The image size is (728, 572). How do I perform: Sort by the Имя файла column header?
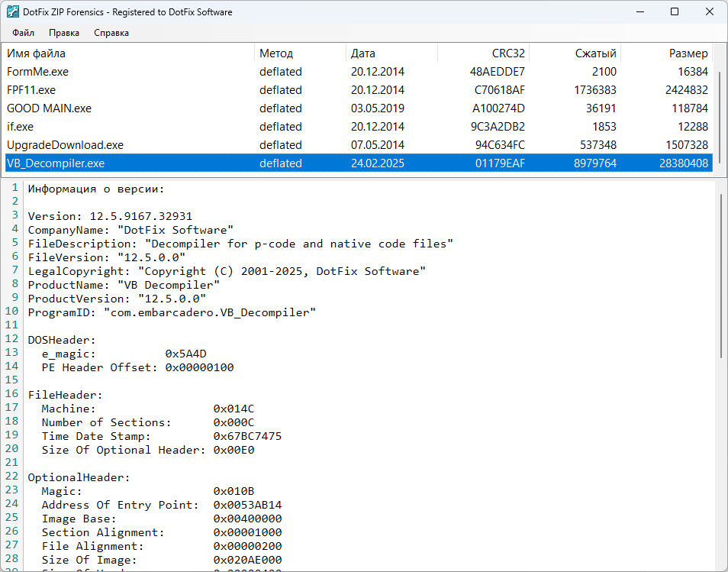coord(128,53)
